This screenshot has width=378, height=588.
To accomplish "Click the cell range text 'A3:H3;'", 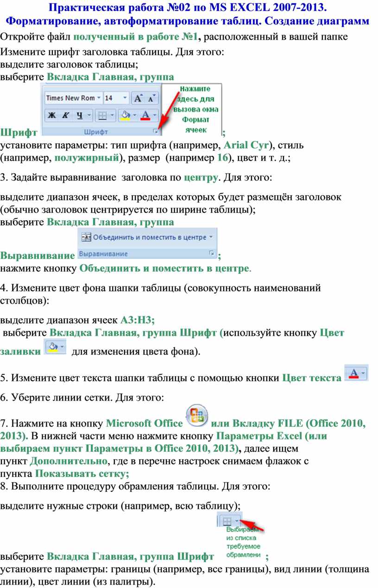I will (137, 319).
